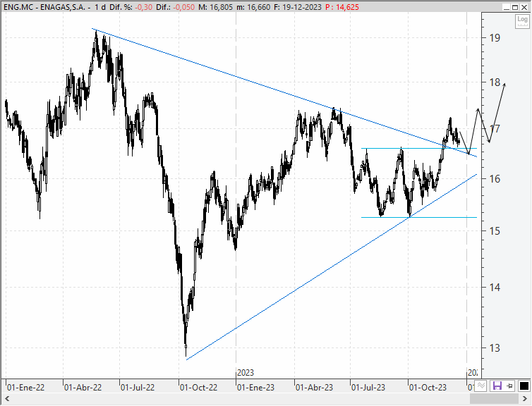Click the pin icon beside the diskette
This screenshot has height=406, width=532.
tap(509, 386)
